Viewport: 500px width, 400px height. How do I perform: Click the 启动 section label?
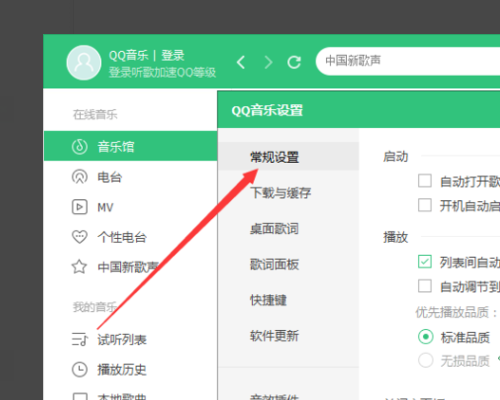(395, 156)
